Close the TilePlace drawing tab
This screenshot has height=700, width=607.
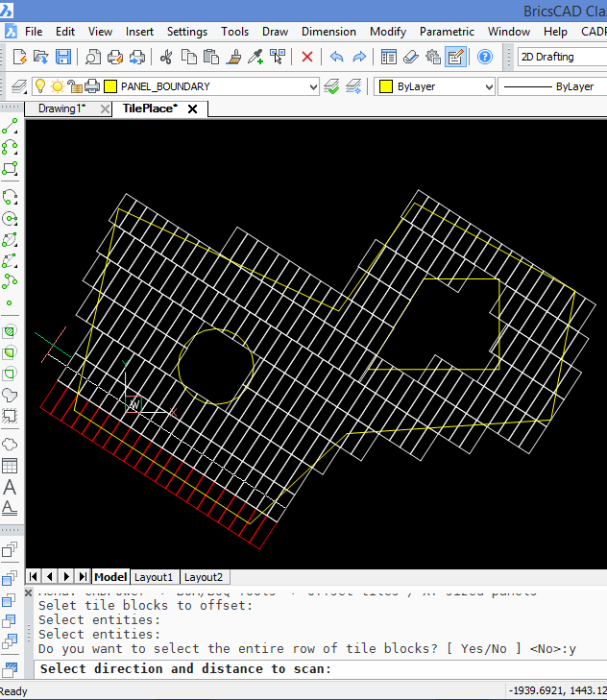coord(192,109)
